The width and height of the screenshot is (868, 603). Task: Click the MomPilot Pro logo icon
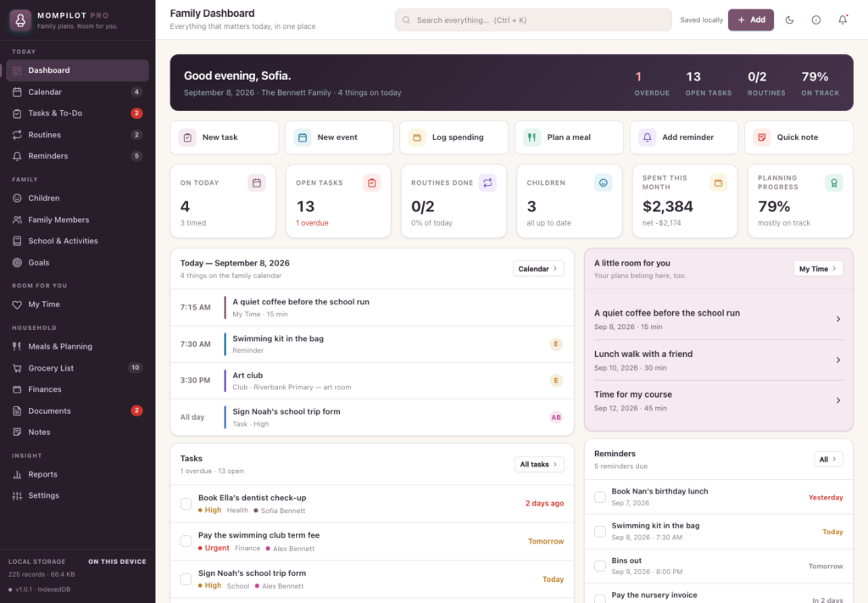(20, 20)
